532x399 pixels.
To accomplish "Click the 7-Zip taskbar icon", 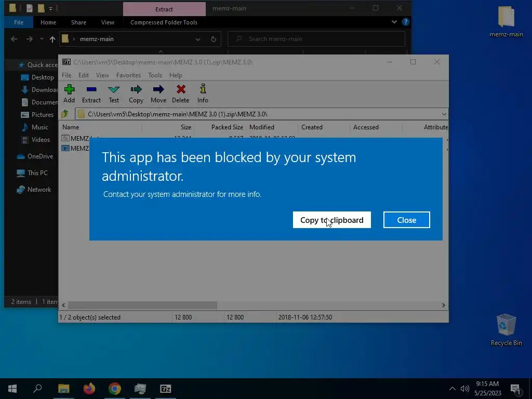I will [166, 389].
